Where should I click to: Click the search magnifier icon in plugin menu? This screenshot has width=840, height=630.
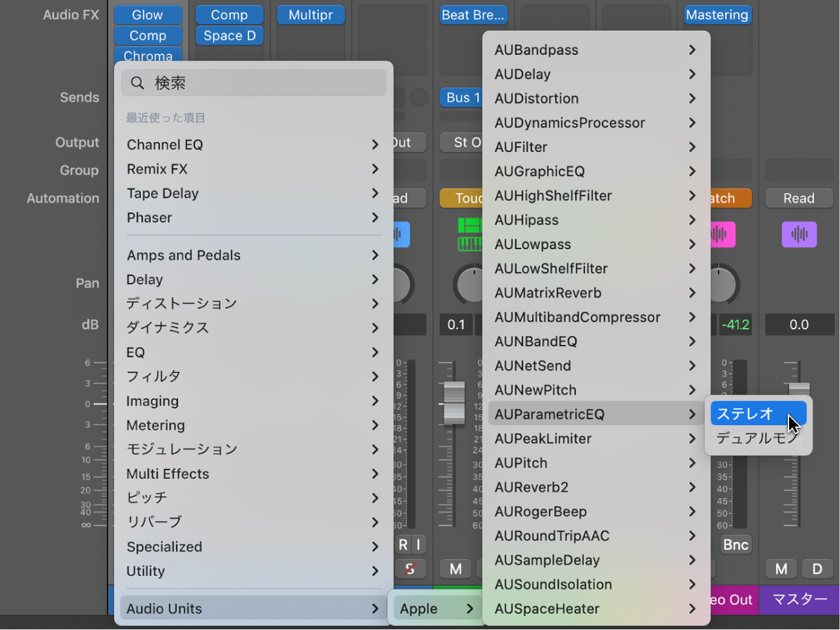point(137,82)
